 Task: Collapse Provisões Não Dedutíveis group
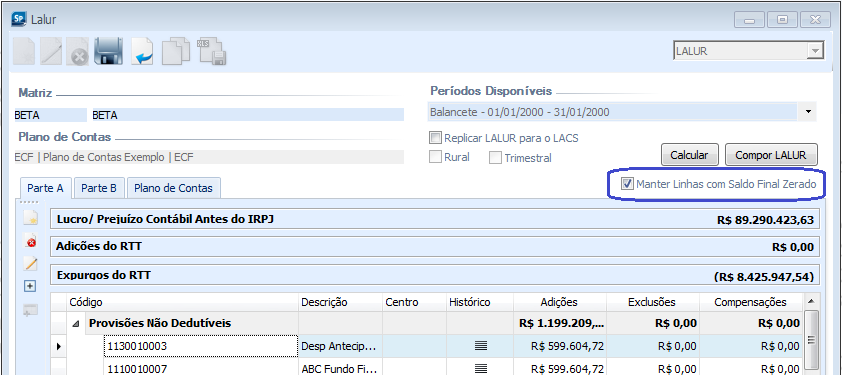click(75, 324)
